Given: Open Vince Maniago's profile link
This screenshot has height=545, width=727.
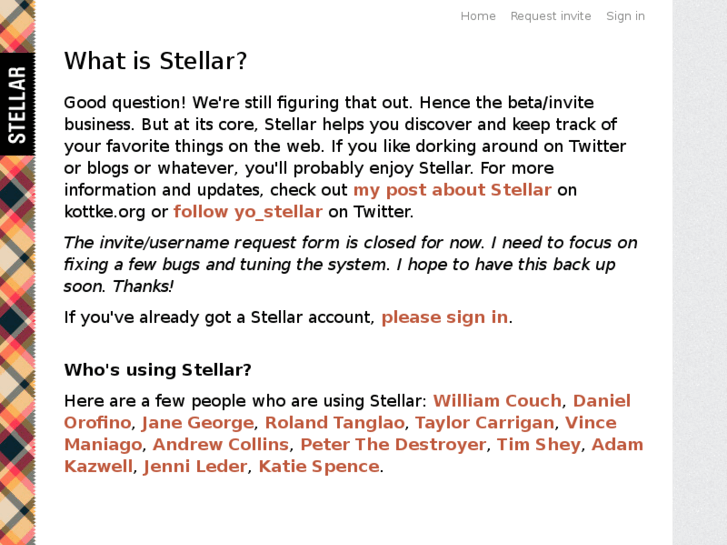Looking at the screenshot, I should 589,423.
